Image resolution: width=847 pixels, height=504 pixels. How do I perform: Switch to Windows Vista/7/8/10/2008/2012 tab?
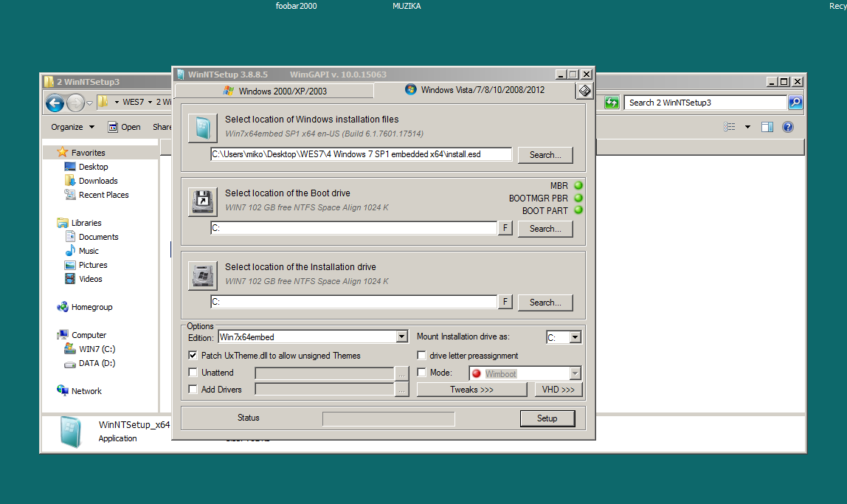[475, 90]
